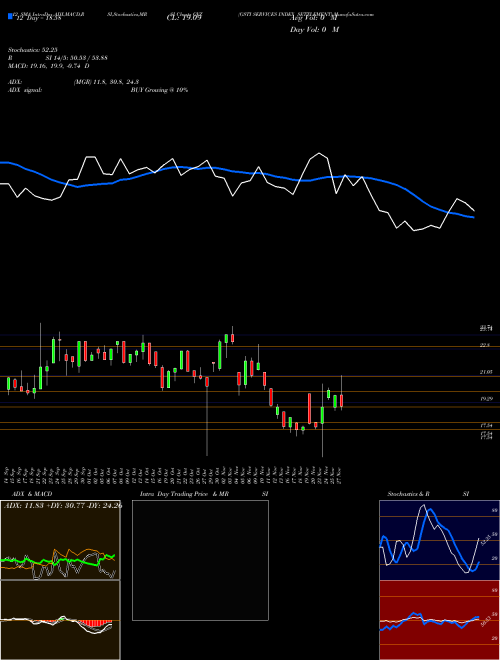
Task: Open the red RSI chart thumbnail
Action: (x=439, y=620)
